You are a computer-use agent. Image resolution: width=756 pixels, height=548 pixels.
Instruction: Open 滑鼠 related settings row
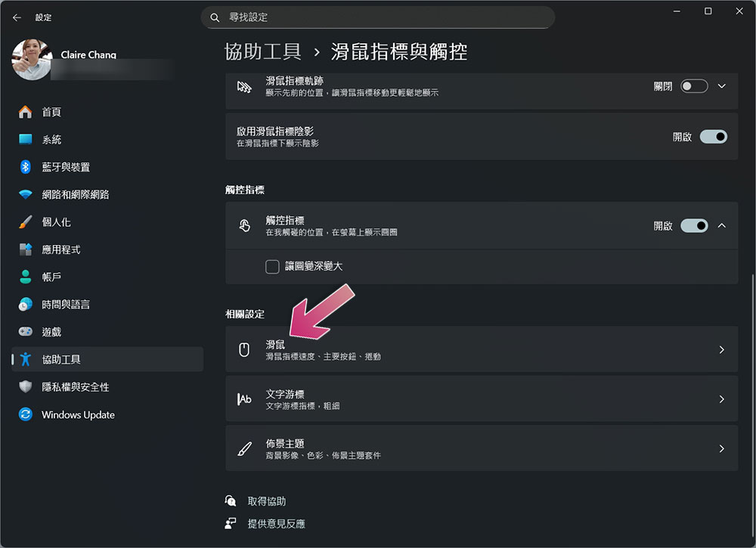[481, 349]
